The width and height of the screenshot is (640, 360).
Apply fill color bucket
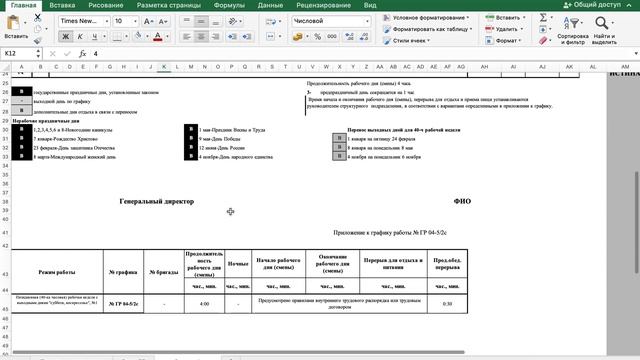138,36
